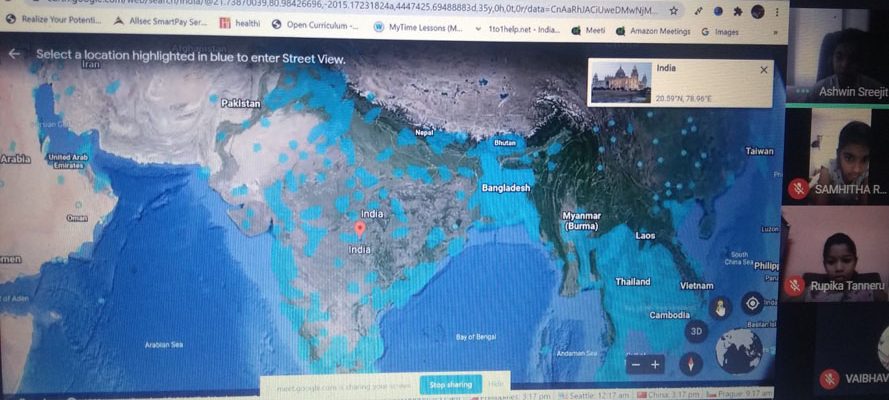
Task: Click SAMHITHA R's muted microphone icon
Action: click(x=799, y=189)
